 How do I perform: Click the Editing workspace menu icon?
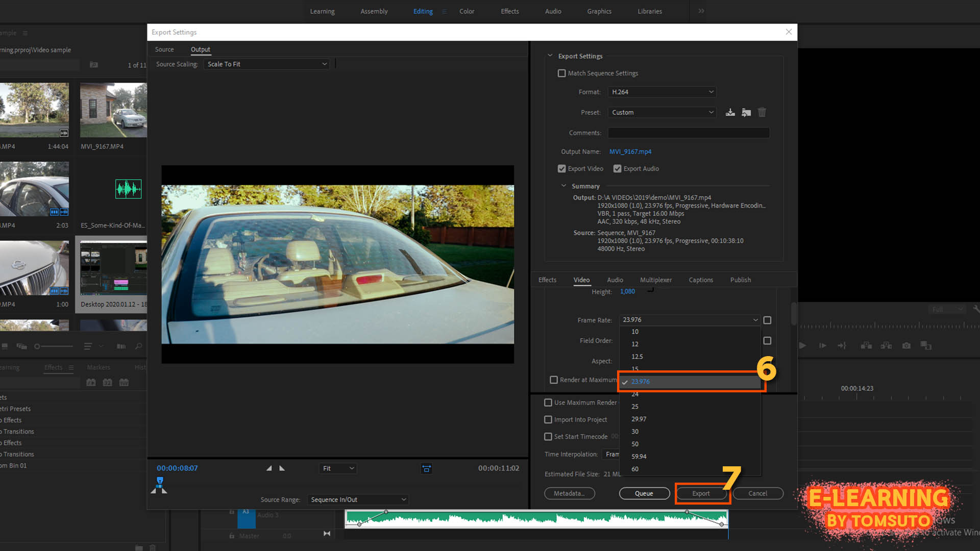click(x=444, y=11)
